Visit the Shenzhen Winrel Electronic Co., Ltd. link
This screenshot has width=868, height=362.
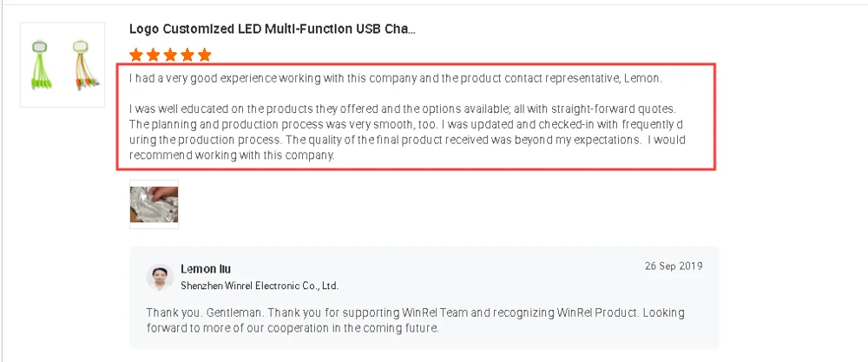tap(260, 286)
